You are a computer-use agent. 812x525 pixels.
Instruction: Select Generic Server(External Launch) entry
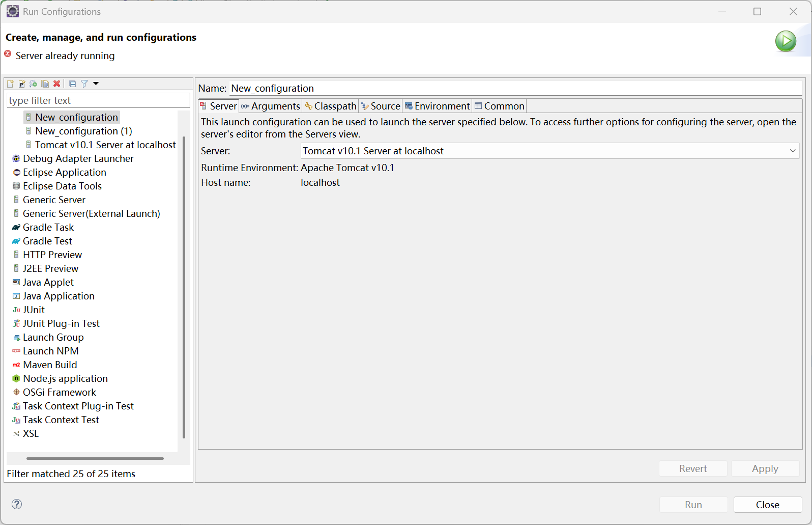point(86,213)
